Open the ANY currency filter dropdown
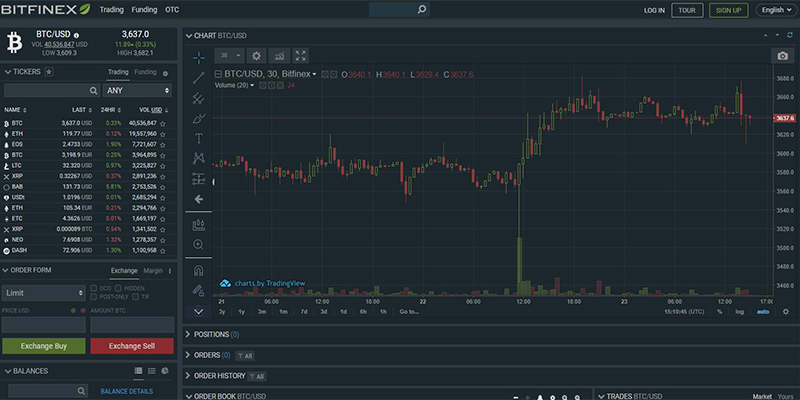 pos(137,90)
